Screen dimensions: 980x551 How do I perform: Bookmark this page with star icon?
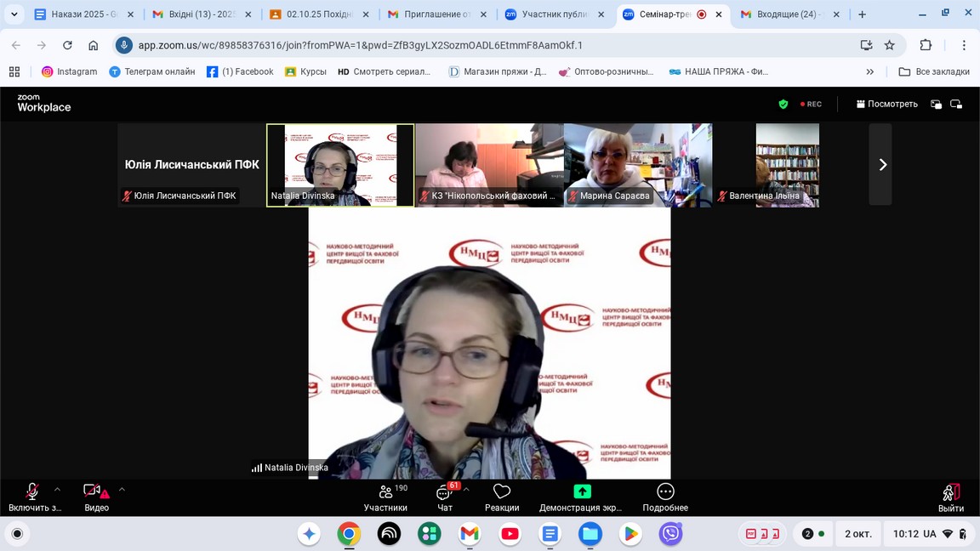(890, 45)
